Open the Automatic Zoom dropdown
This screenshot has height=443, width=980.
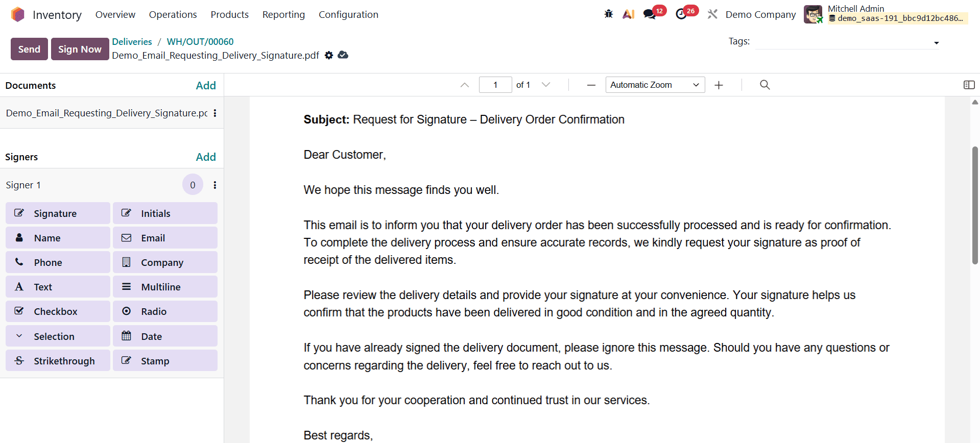coord(655,85)
